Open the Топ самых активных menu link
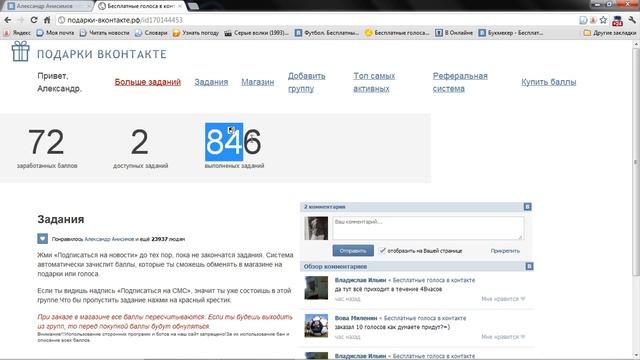The width and height of the screenshot is (640, 360). click(x=374, y=82)
